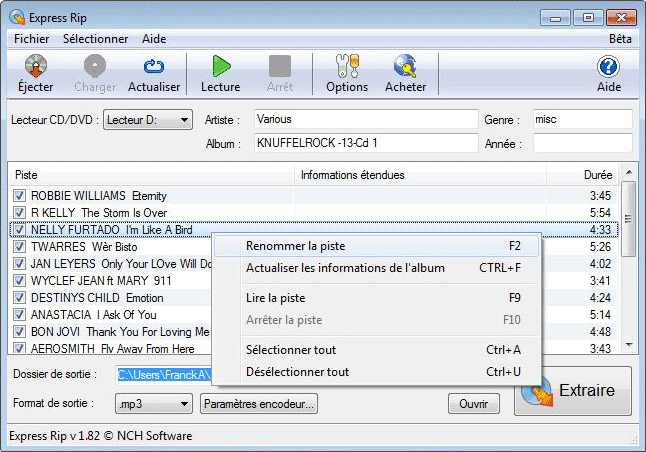
Task: Toggle the ROBBIE WILLIAMS Eternity checkbox
Action: pyautogui.click(x=19, y=195)
